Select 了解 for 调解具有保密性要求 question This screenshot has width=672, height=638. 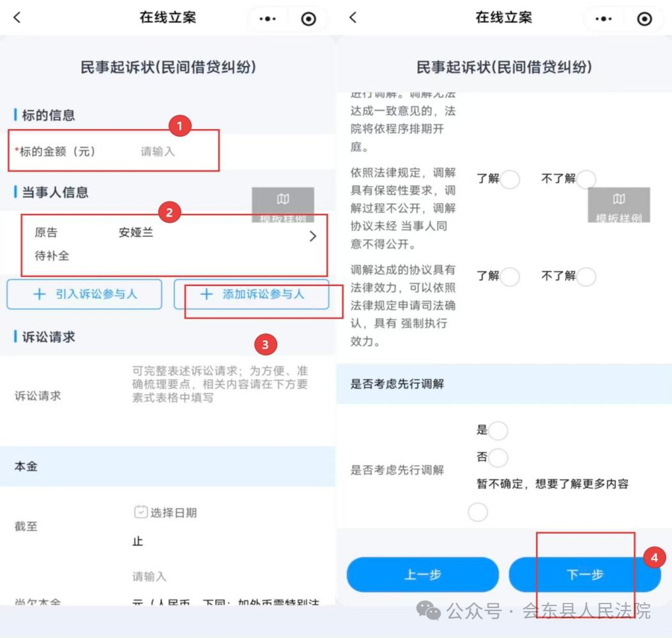pos(510,179)
